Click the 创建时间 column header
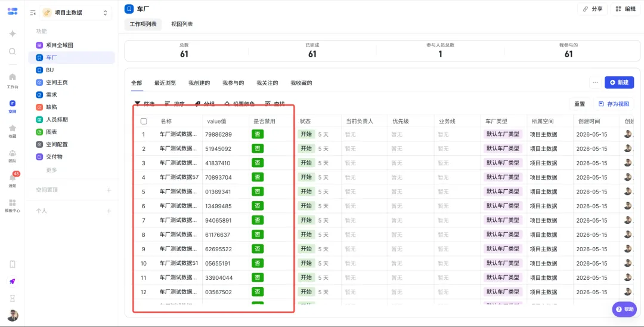The width and height of the screenshot is (644, 327). coord(589,121)
